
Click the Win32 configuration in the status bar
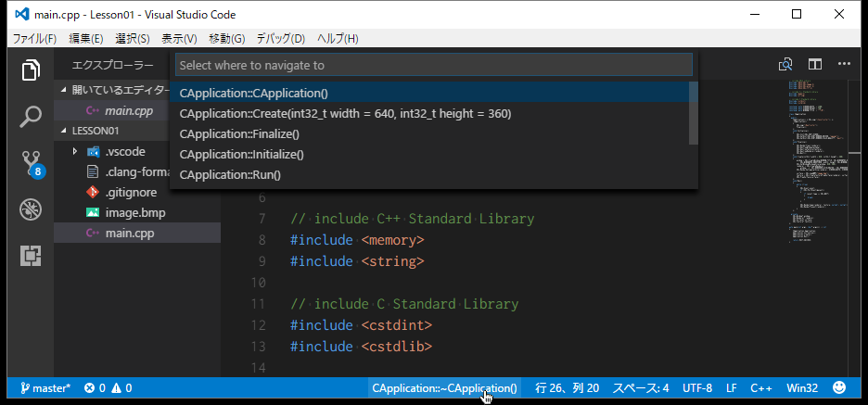coord(802,387)
